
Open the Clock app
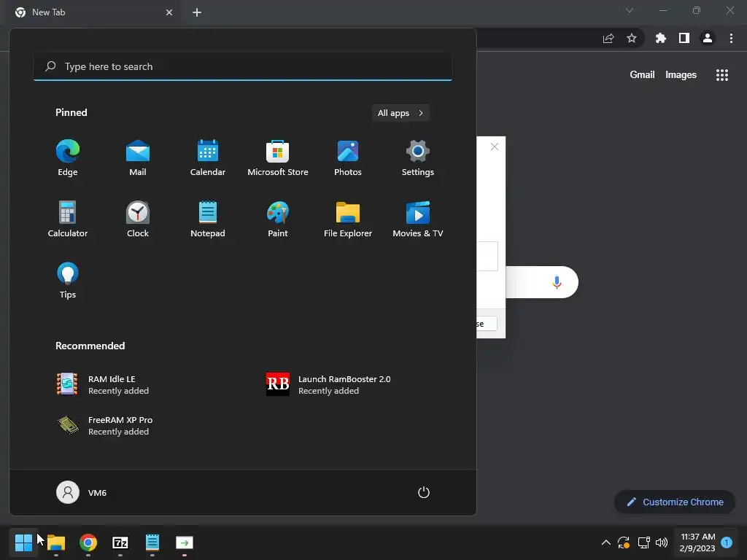pos(138,219)
